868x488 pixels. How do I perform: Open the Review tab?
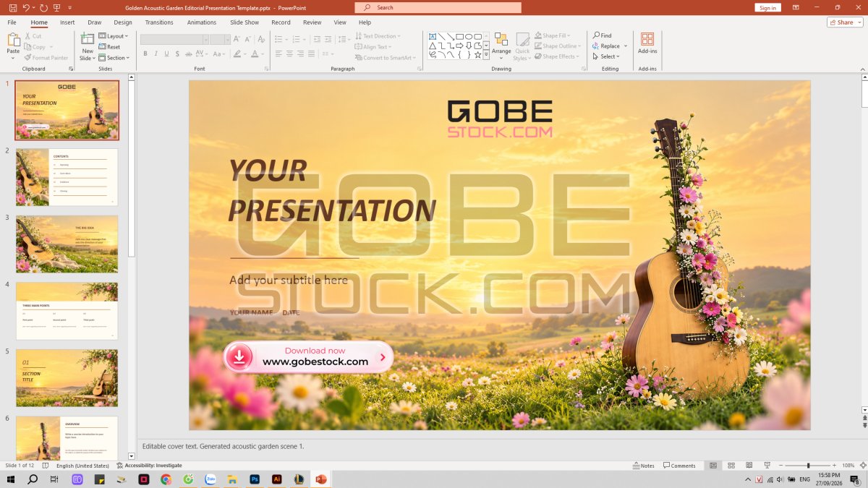click(x=312, y=22)
